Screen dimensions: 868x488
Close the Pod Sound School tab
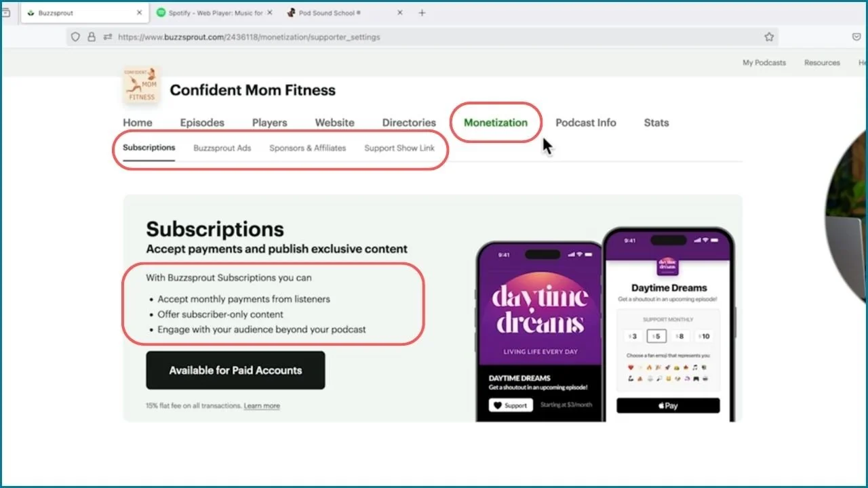(x=399, y=13)
